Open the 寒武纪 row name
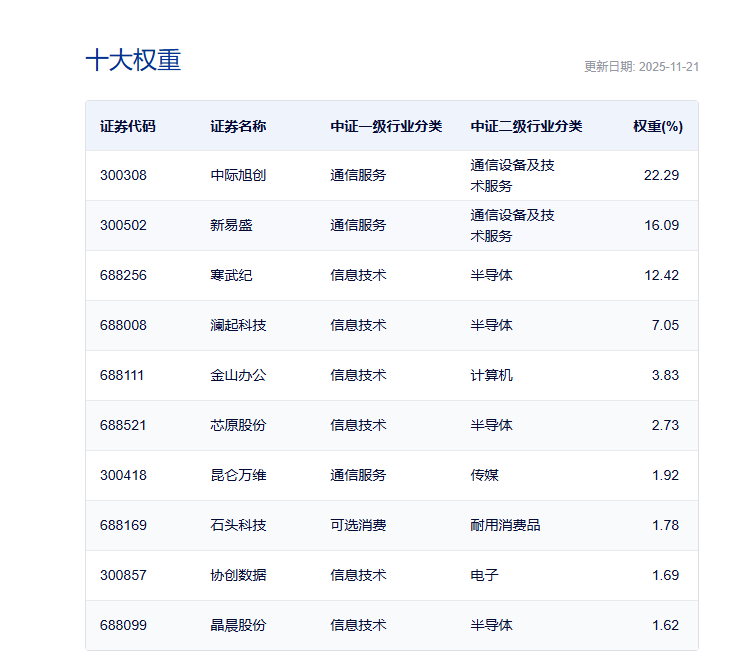 (231, 275)
